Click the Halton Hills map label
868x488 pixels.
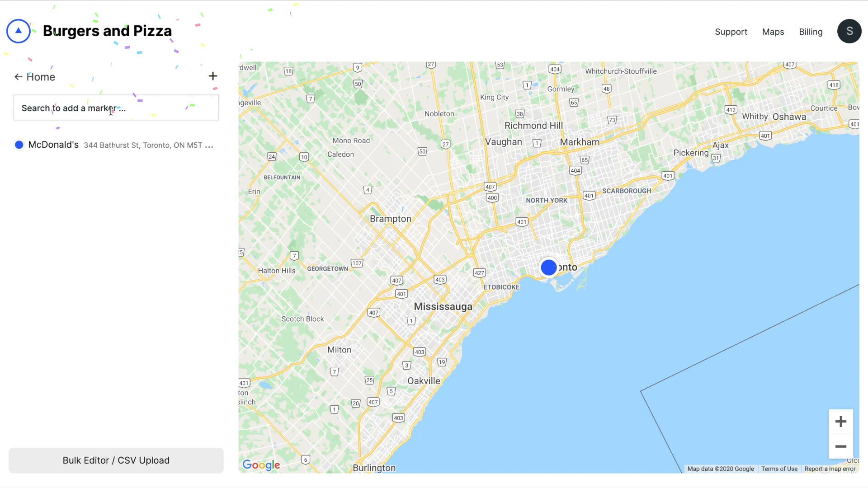276,271
